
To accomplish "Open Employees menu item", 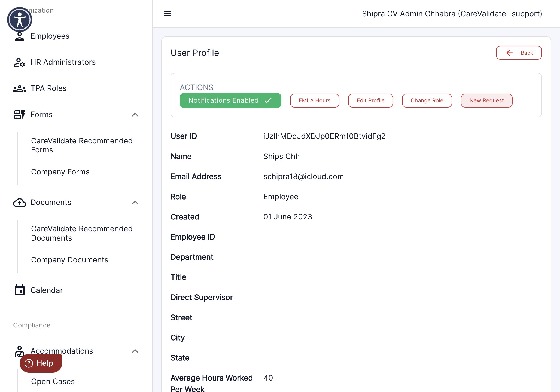I will tap(50, 36).
